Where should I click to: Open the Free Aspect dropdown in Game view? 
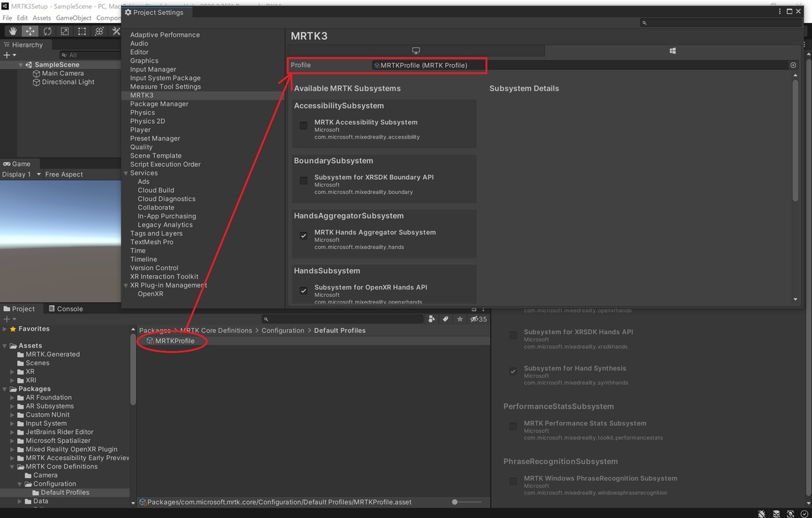pos(64,174)
